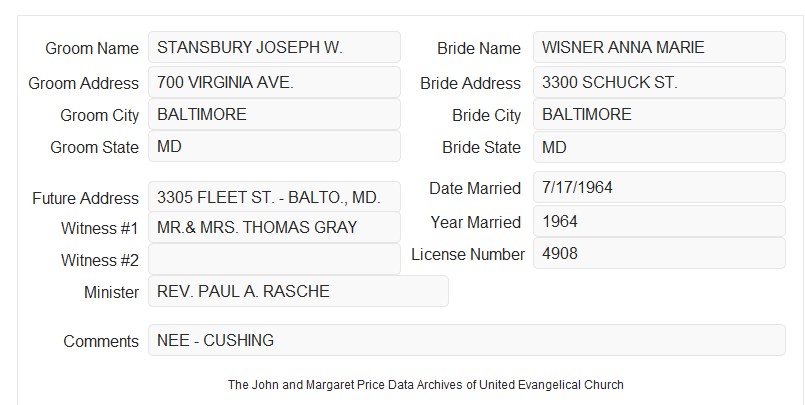Screen dimensions: 805x405
Task: Click the Comments field with NEE - CUSHING
Action: click(x=467, y=340)
